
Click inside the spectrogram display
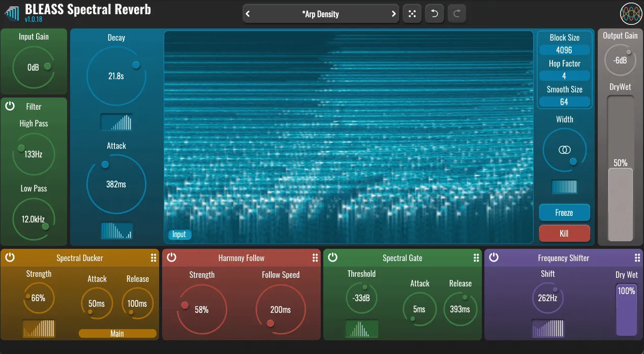[349, 137]
